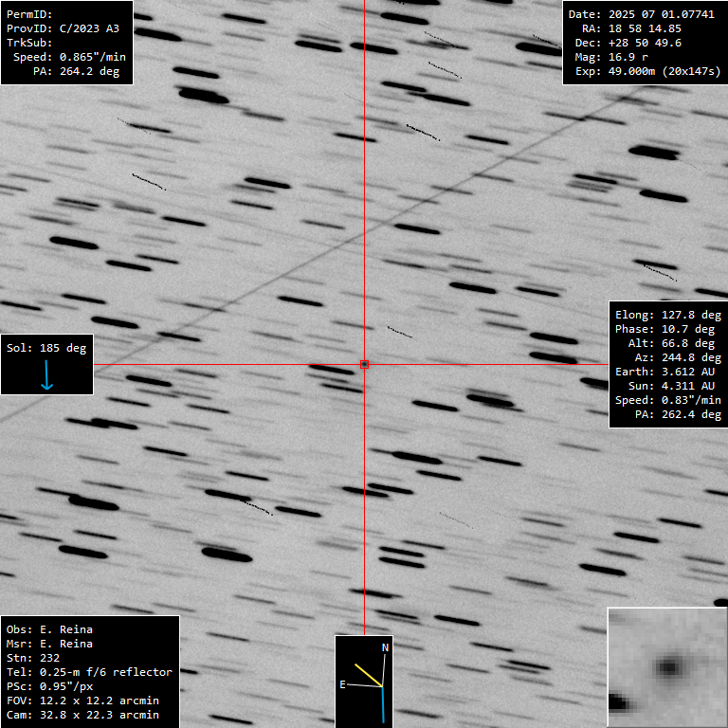Click the "Cam: 32.8 x 22.3 arcmin" text
728x728 pixels.
pos(82,715)
